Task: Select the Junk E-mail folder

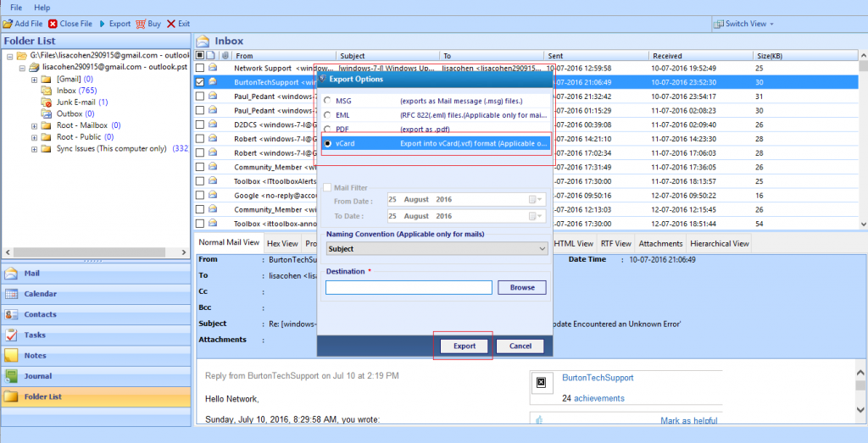Action: pos(75,102)
